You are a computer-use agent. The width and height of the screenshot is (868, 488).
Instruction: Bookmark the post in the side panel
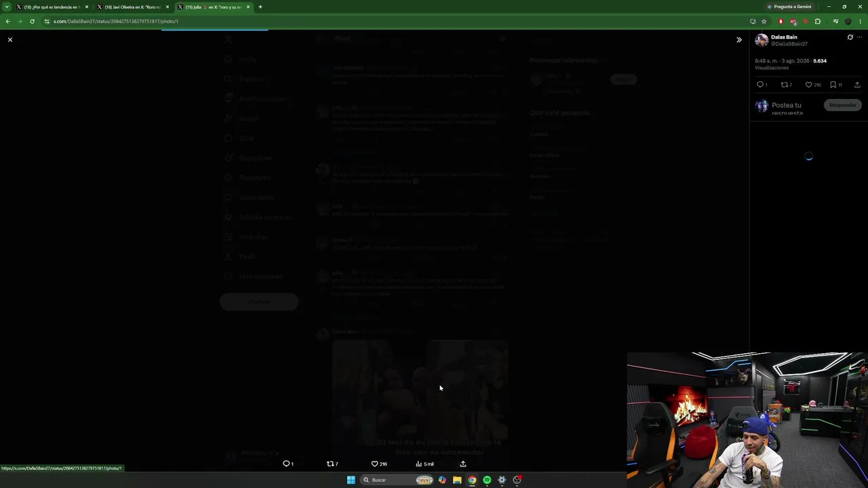833,85
